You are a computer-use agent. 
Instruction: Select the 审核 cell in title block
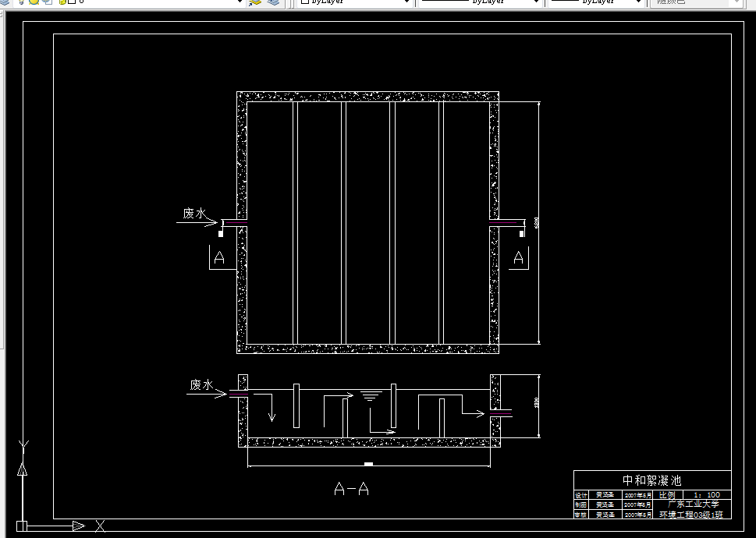pyautogui.click(x=580, y=515)
